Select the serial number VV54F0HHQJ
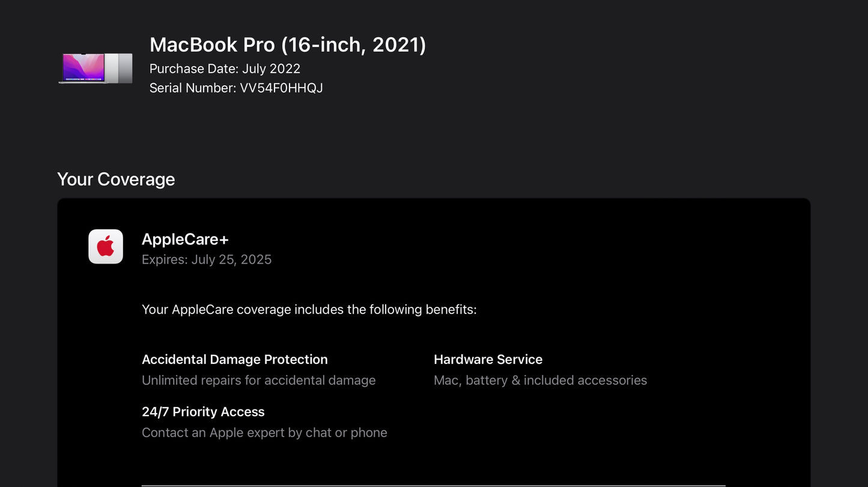Screen dimensions: 868x487 [x=236, y=88]
